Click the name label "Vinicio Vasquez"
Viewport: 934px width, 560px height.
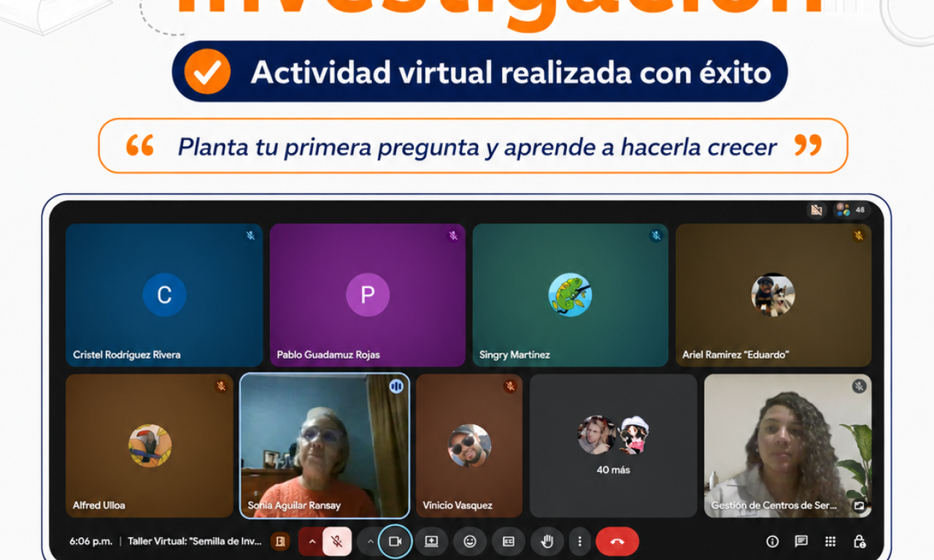tap(458, 505)
